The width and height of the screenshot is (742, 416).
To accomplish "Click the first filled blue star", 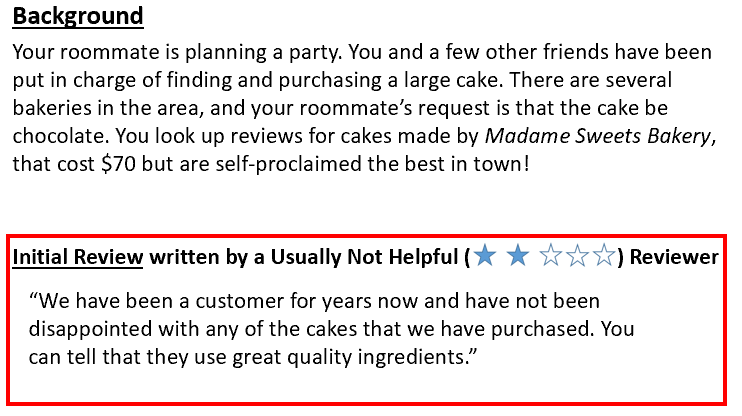I will (486, 257).
